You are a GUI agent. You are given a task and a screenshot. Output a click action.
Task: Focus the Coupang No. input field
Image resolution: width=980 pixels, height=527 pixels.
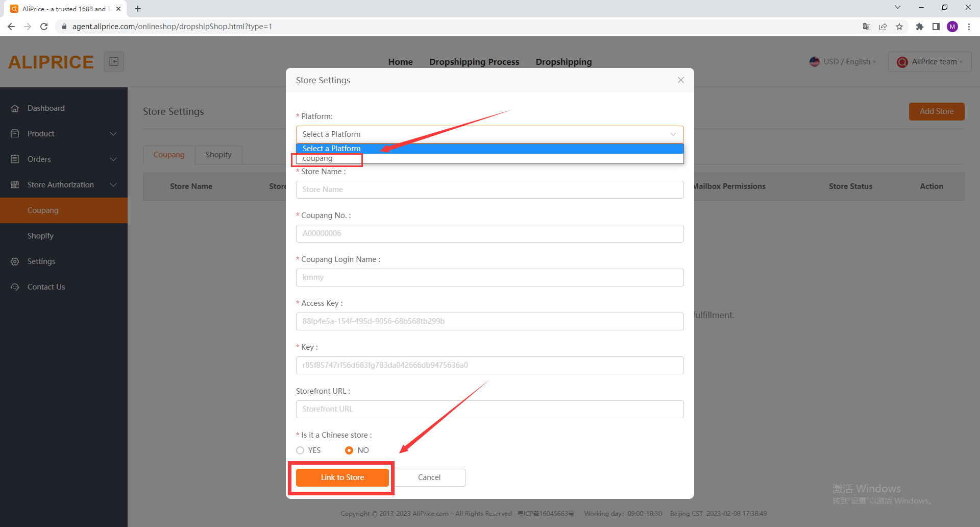[490, 233]
